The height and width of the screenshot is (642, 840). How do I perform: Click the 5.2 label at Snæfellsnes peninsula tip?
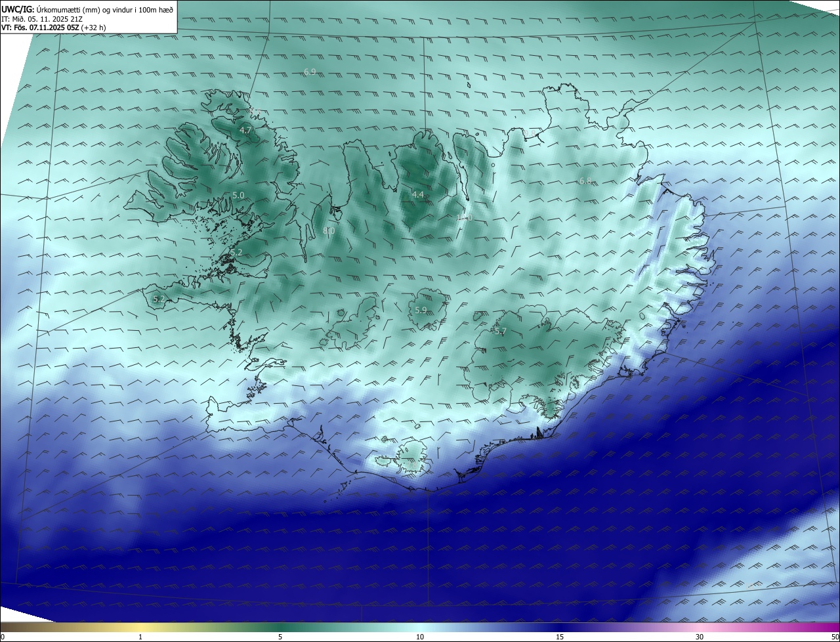pyautogui.click(x=159, y=299)
